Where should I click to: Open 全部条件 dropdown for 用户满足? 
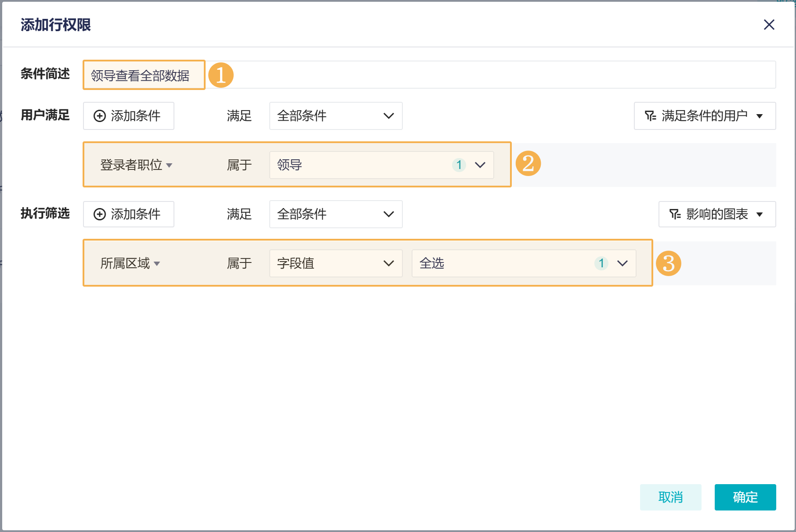[336, 116]
